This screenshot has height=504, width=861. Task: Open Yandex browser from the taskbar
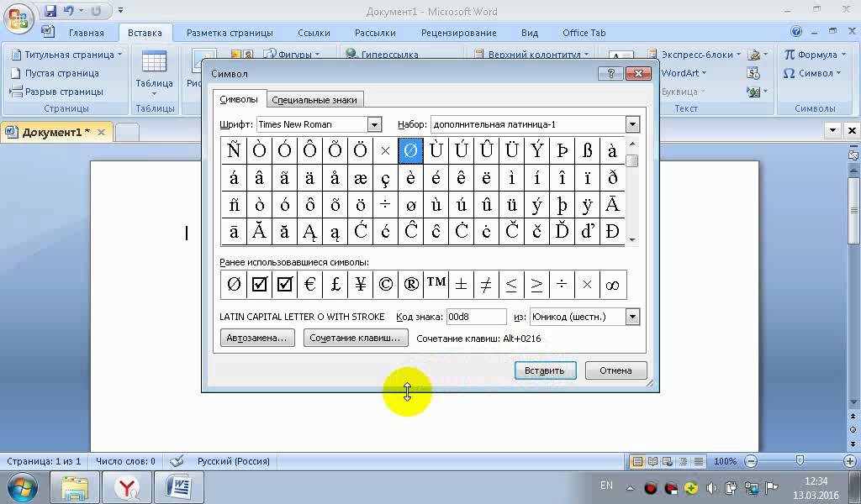click(128, 487)
